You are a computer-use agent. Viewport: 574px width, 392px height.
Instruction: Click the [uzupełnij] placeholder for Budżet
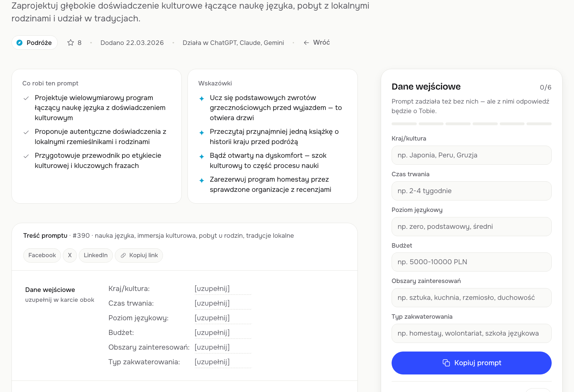pyautogui.click(x=212, y=333)
